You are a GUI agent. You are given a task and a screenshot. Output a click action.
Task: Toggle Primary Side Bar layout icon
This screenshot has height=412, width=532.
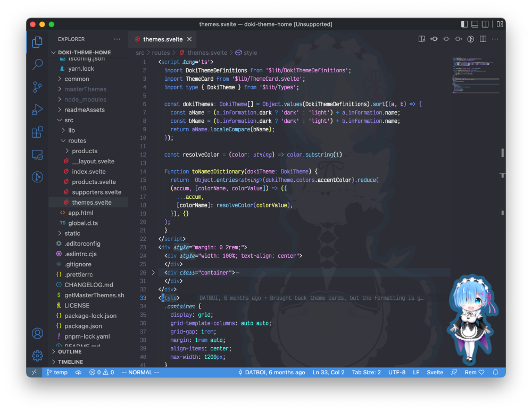pos(464,24)
